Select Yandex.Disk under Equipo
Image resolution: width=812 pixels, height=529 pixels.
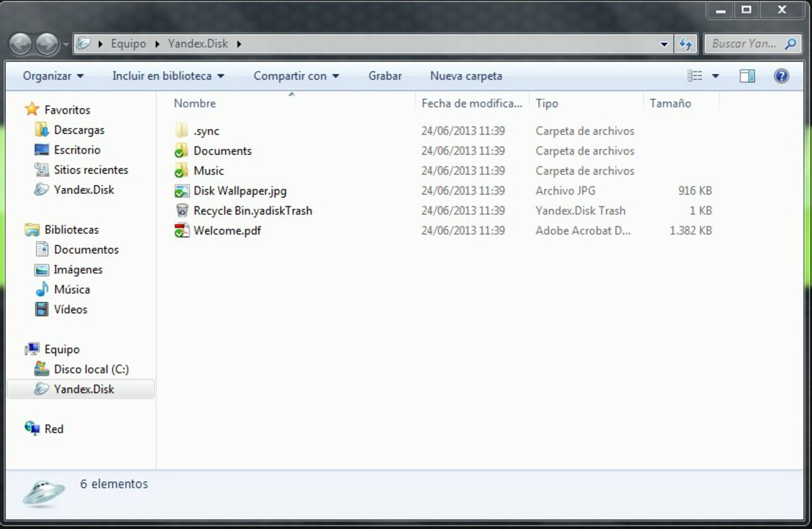point(84,389)
